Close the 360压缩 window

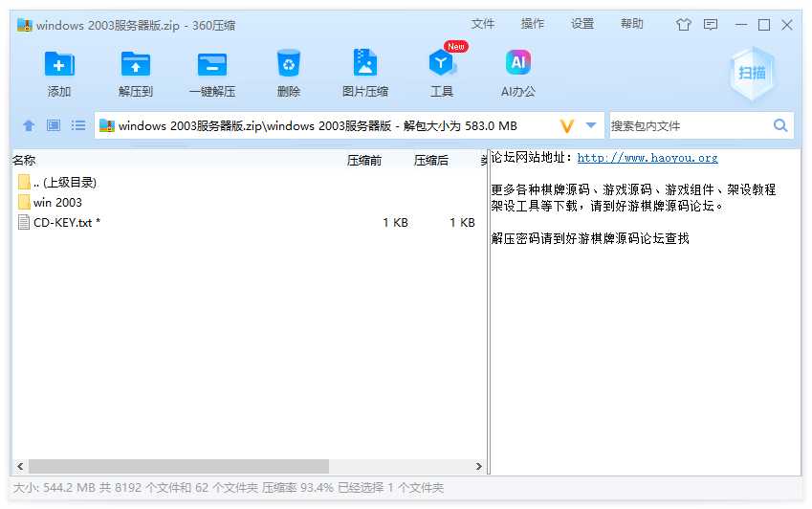786,24
